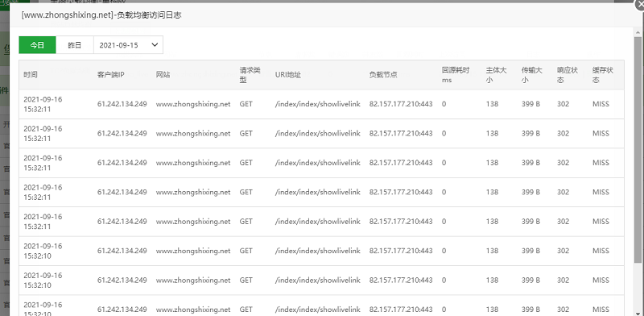The width and height of the screenshot is (644, 316).
Task: Click the dialog title 负载均衡访问日志
Action: click(101, 15)
